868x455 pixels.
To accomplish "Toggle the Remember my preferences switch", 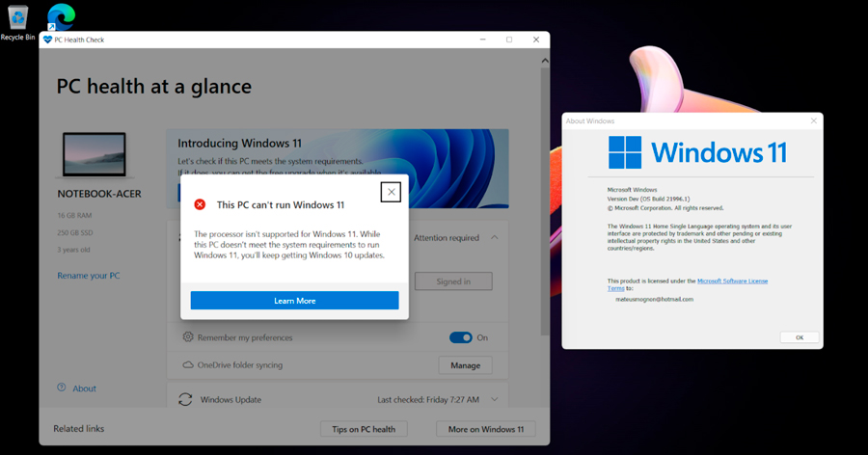I will point(461,337).
